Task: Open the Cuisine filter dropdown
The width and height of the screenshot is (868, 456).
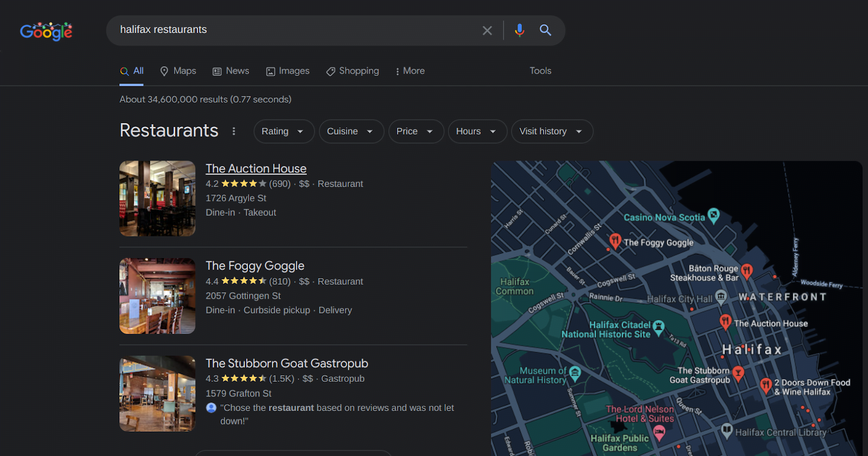Action: click(x=351, y=131)
